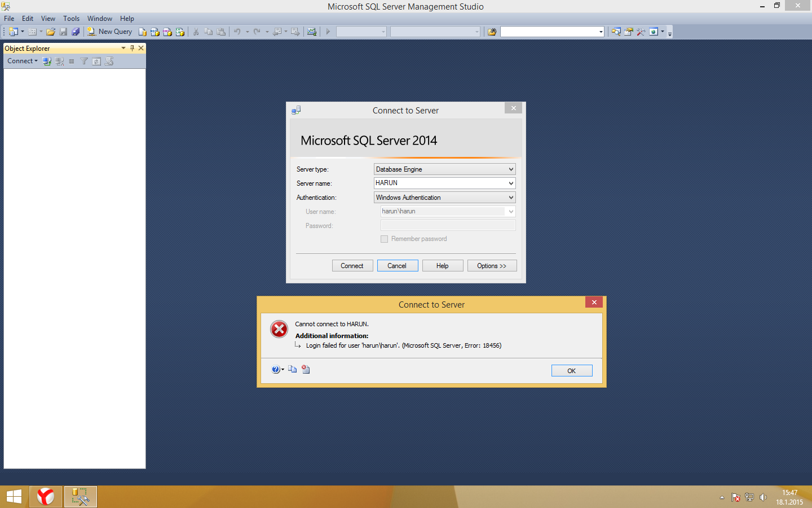Click the Cancel button
This screenshot has width=812, height=508.
coord(398,266)
